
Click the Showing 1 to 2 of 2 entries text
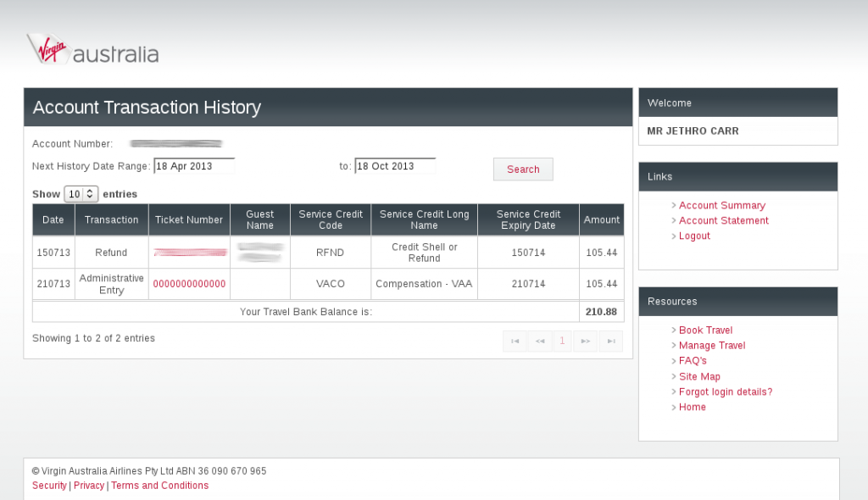click(x=93, y=338)
